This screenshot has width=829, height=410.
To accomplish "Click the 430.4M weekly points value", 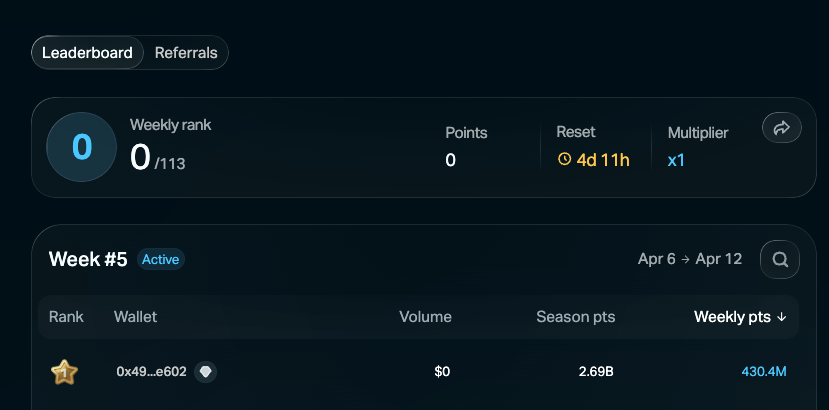I will pos(764,372).
